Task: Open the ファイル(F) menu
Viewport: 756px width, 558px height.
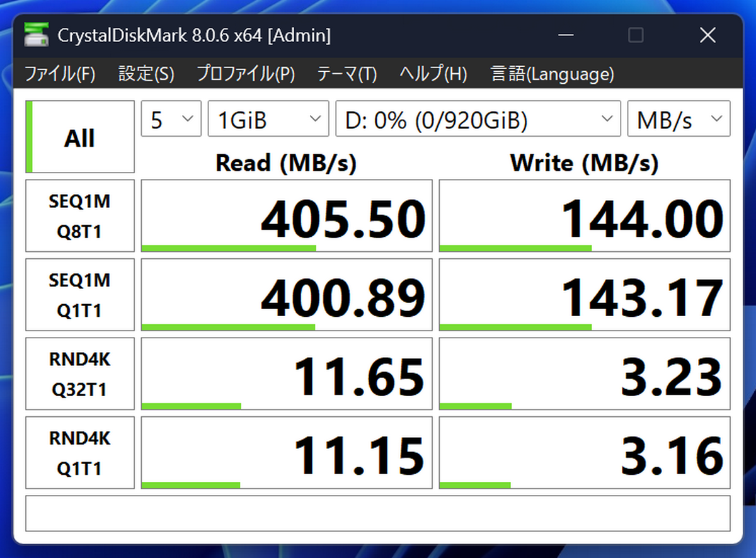Action: pyautogui.click(x=60, y=74)
